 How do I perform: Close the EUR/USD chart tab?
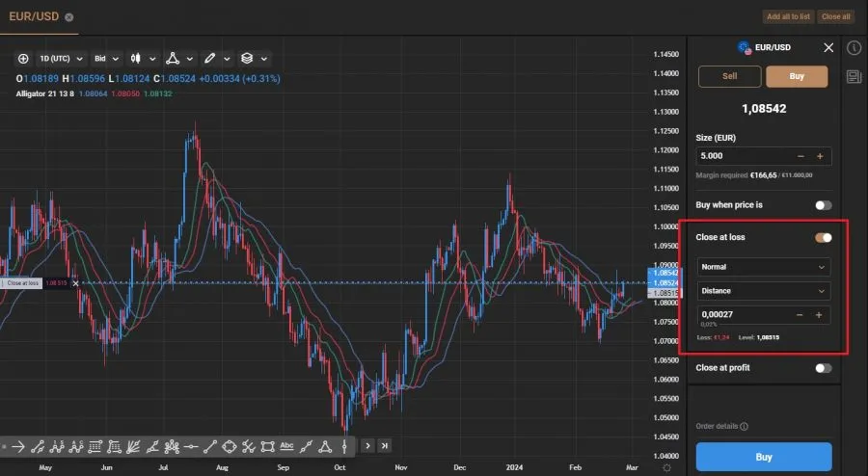point(69,17)
